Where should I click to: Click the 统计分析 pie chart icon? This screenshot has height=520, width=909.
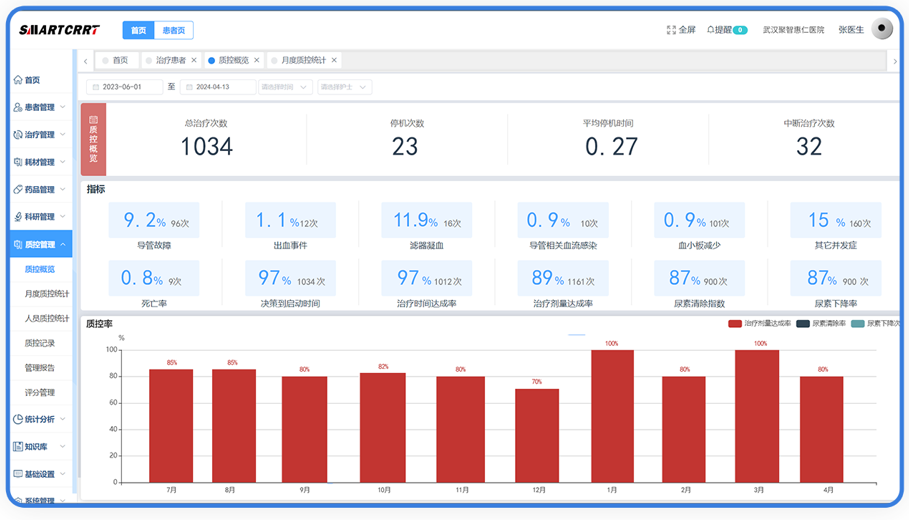(18, 419)
